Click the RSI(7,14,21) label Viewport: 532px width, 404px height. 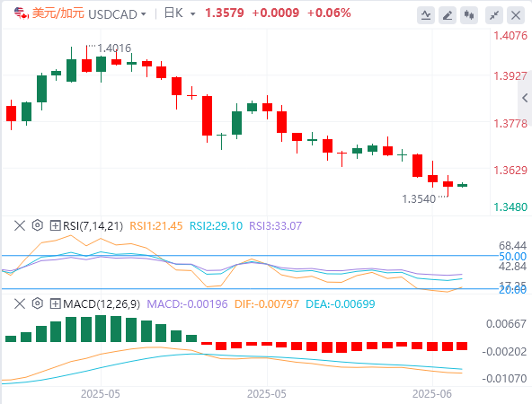coord(93,225)
